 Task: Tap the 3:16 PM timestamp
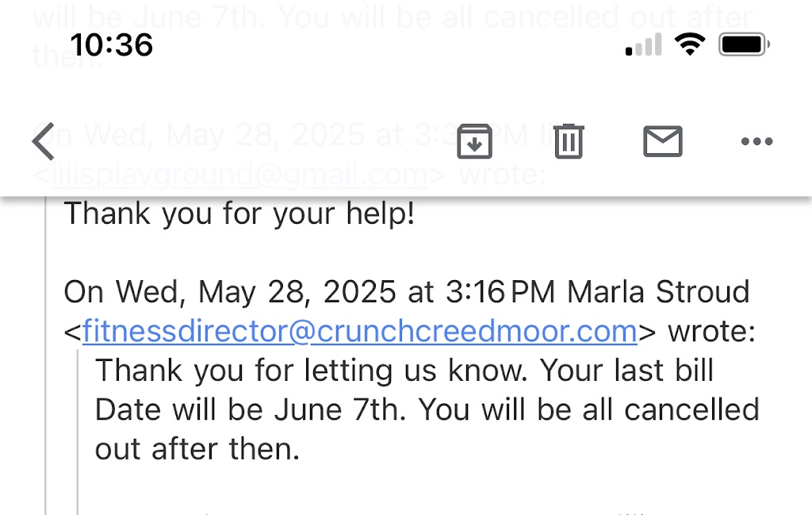[499, 292]
